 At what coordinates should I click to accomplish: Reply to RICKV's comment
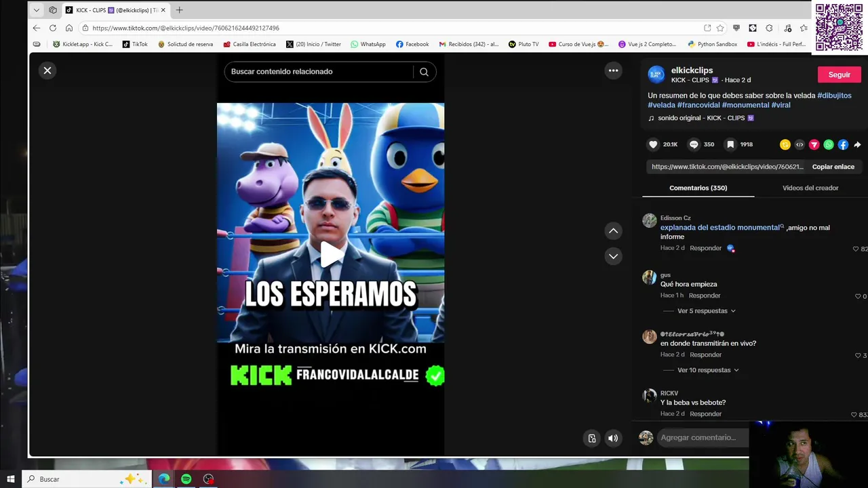705,413
